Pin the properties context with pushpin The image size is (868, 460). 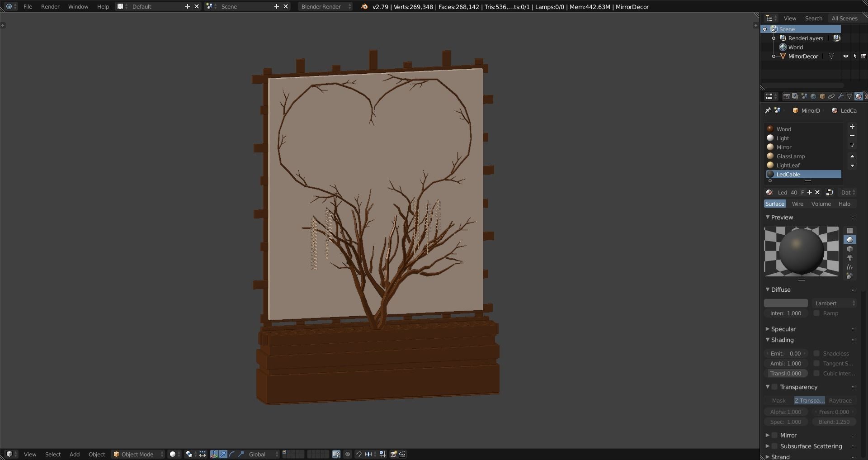click(768, 110)
